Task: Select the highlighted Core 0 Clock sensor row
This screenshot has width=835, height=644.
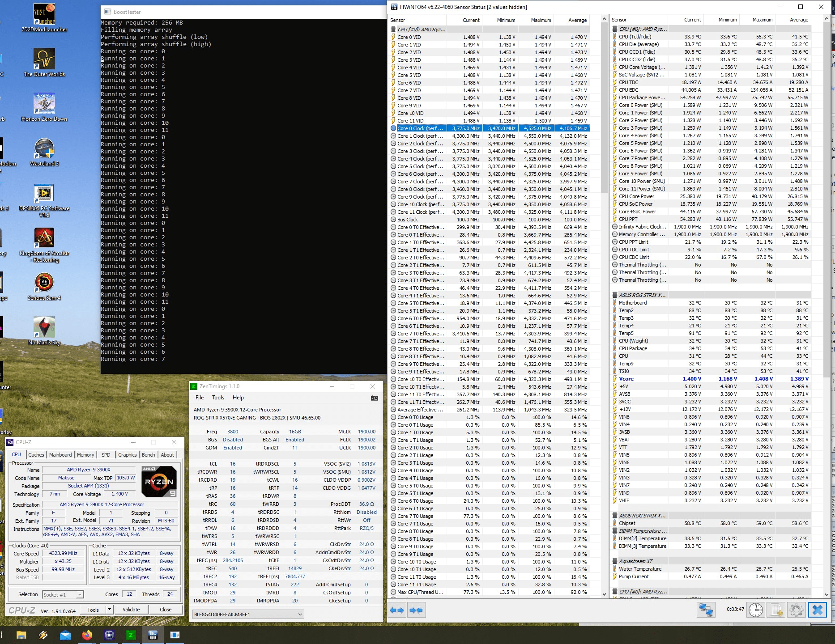Action: 489,128
